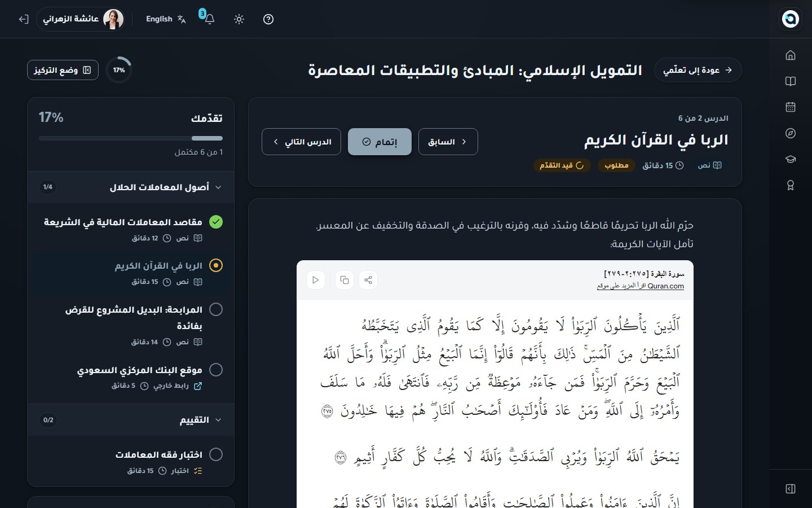Open the calendar icon in the sidebar

791,107
